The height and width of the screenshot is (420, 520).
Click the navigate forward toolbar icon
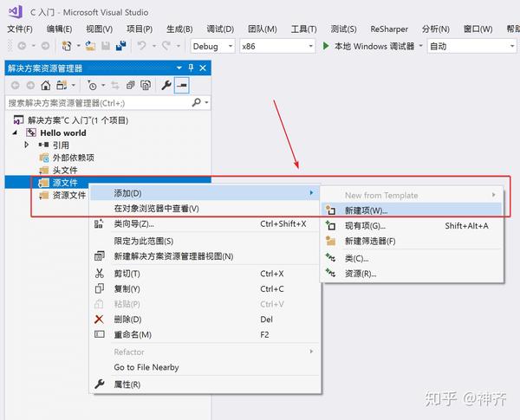pyautogui.click(x=45, y=46)
